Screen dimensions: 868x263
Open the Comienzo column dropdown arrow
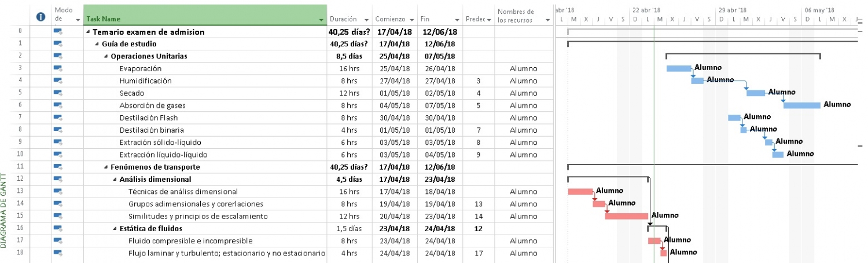pos(413,20)
